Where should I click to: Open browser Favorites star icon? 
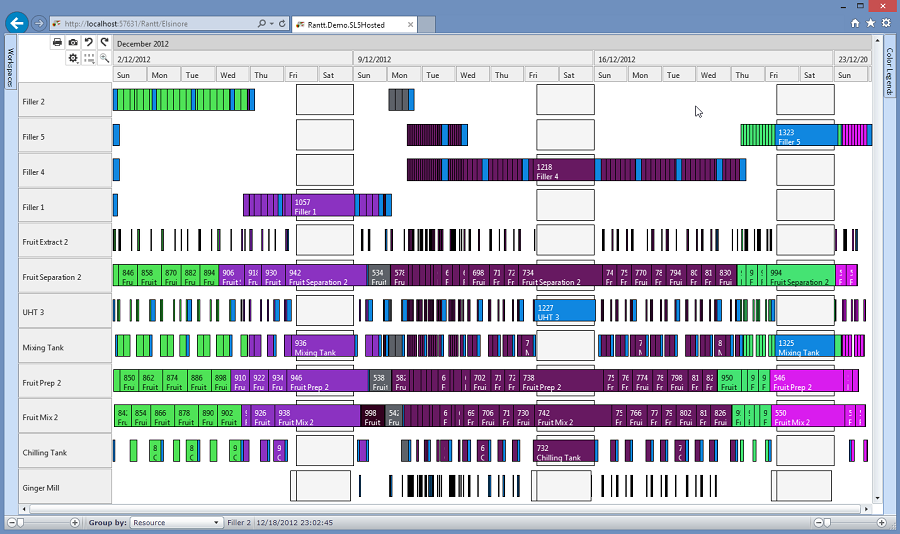[x=871, y=22]
